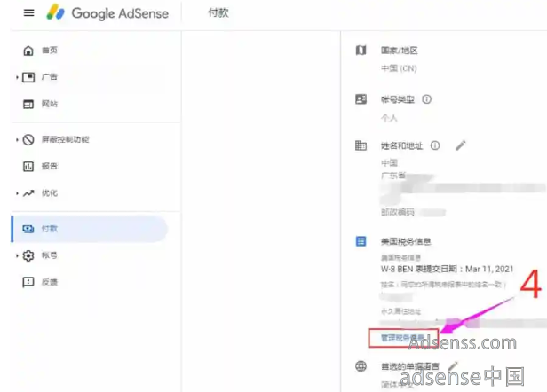Show info for 姓名和地址
The height and width of the screenshot is (392, 547).
click(435, 145)
